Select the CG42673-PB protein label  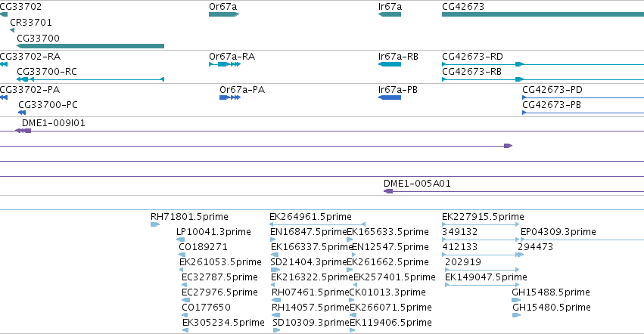[x=552, y=105]
